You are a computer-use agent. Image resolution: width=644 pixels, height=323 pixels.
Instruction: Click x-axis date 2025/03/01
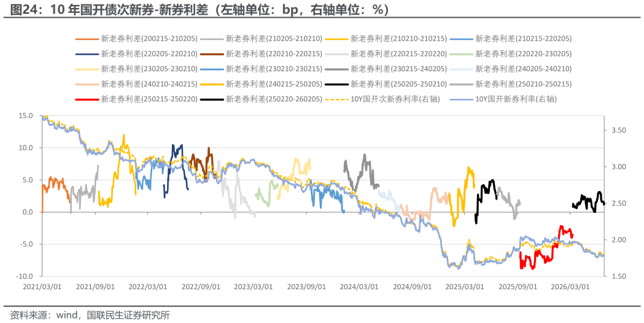click(x=465, y=286)
